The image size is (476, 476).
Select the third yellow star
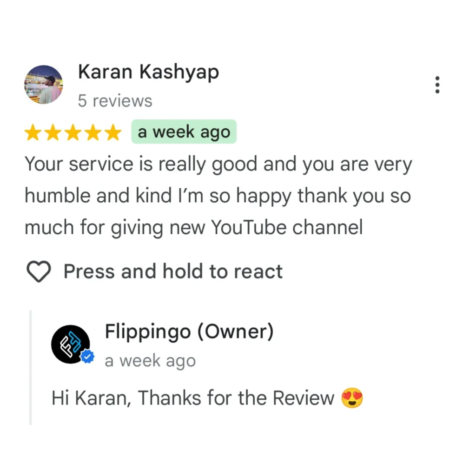[73, 132]
